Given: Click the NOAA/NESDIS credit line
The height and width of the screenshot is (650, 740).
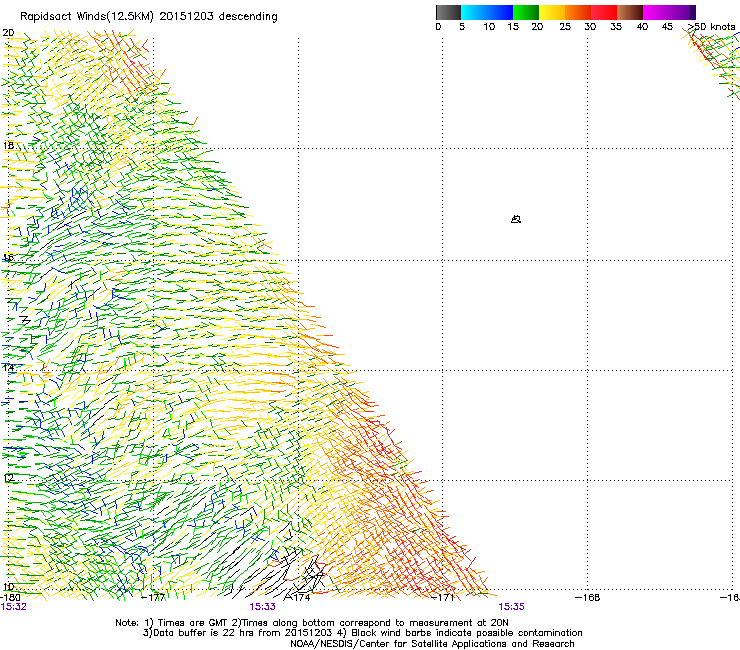Looking at the screenshot, I should [x=432, y=644].
